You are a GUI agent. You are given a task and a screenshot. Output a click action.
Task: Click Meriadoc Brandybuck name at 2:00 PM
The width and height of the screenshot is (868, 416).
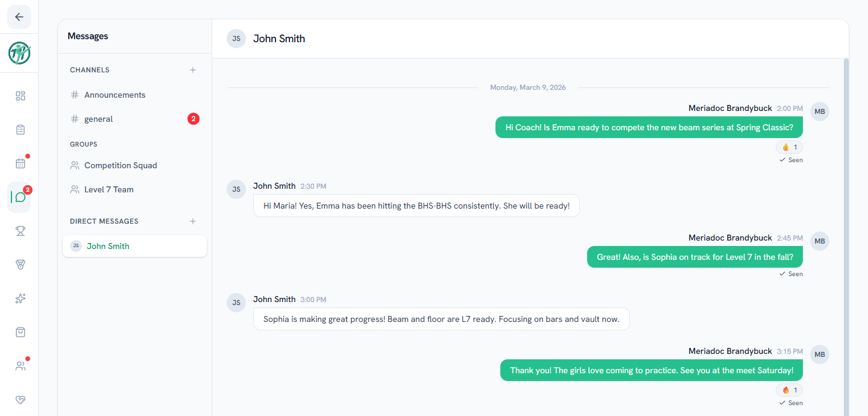[x=730, y=108]
